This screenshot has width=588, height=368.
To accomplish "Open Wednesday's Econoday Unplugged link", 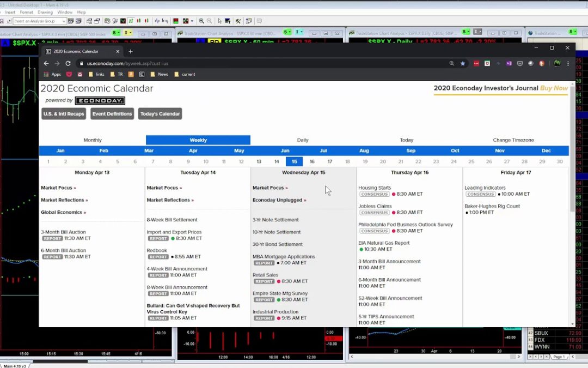I will (279, 200).
